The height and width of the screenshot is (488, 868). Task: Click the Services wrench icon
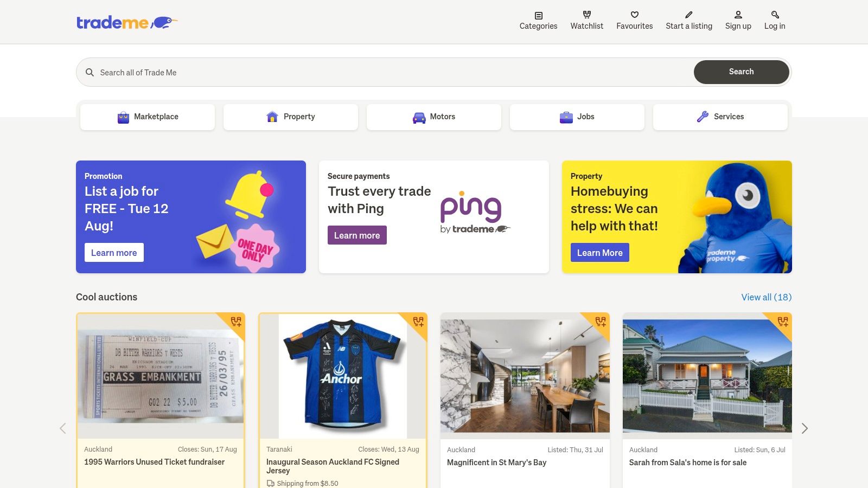pyautogui.click(x=703, y=117)
